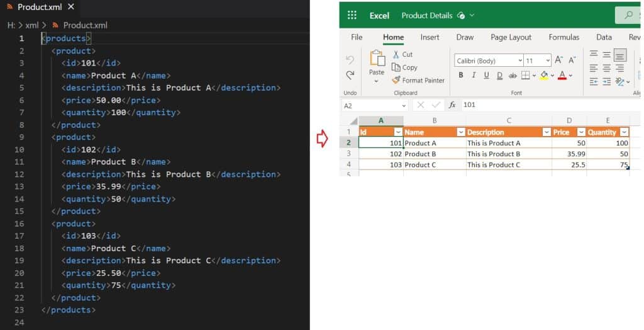Apply the red font color
644x330 pixels.
point(562,76)
